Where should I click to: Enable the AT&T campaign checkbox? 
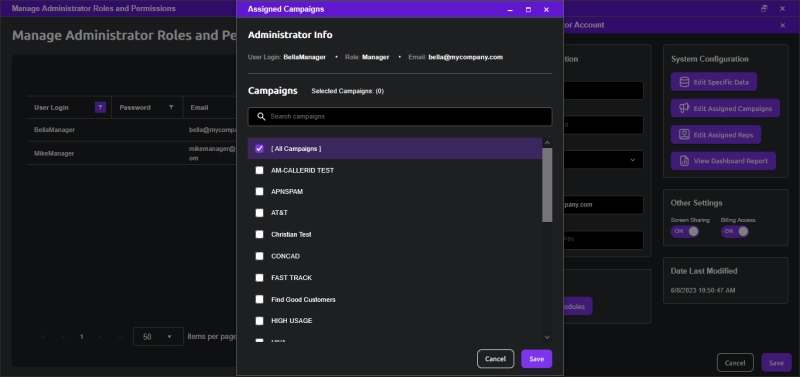tap(259, 213)
